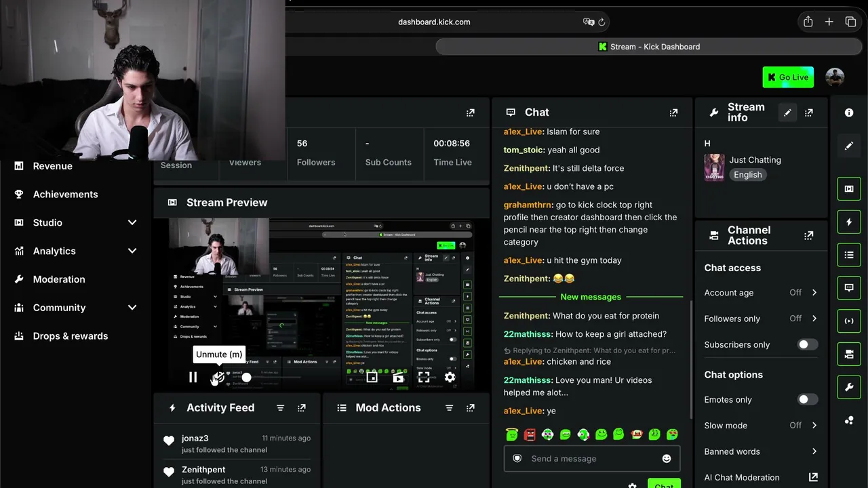Image resolution: width=868 pixels, height=488 pixels.
Task: Pop out the Channel Actions panel
Action: pos(808,235)
